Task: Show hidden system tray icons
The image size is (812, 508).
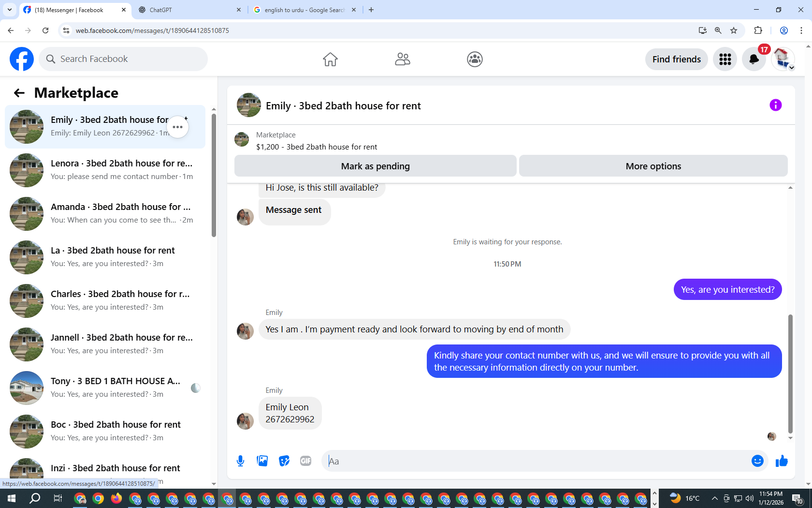Action: coord(714,498)
